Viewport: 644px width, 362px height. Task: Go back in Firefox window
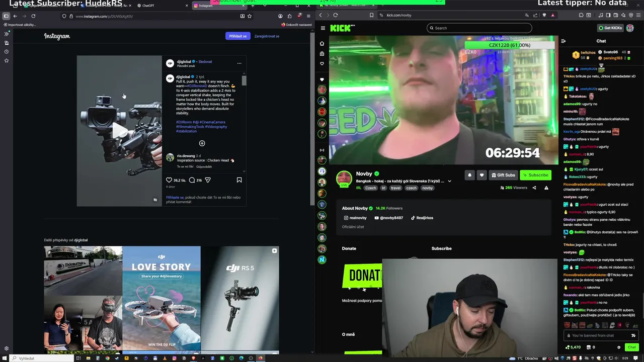[15, 16]
